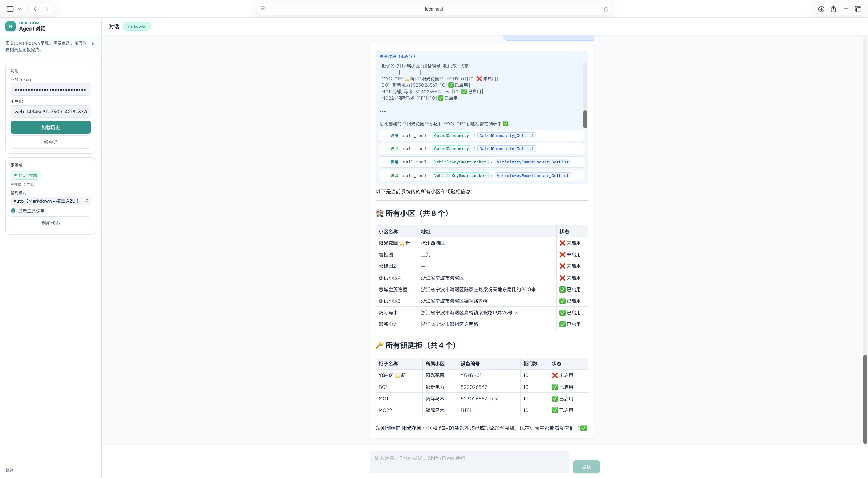868x478 pixels.
Task: Click the markdown badge next to 对话
Action: pyautogui.click(x=137, y=26)
